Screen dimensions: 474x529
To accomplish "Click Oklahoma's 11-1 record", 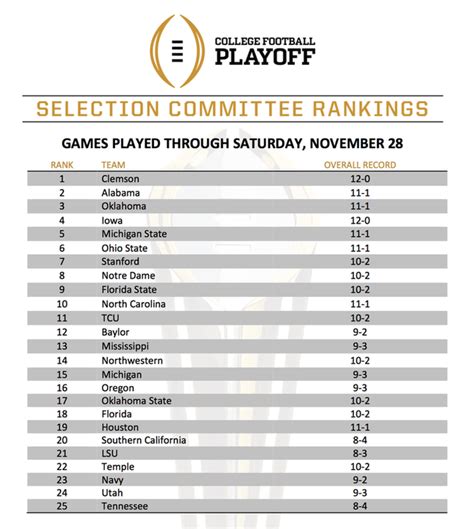I will tap(360, 206).
